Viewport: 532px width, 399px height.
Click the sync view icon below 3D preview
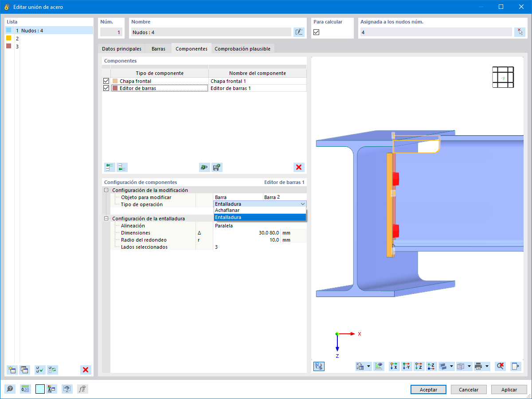319,366
